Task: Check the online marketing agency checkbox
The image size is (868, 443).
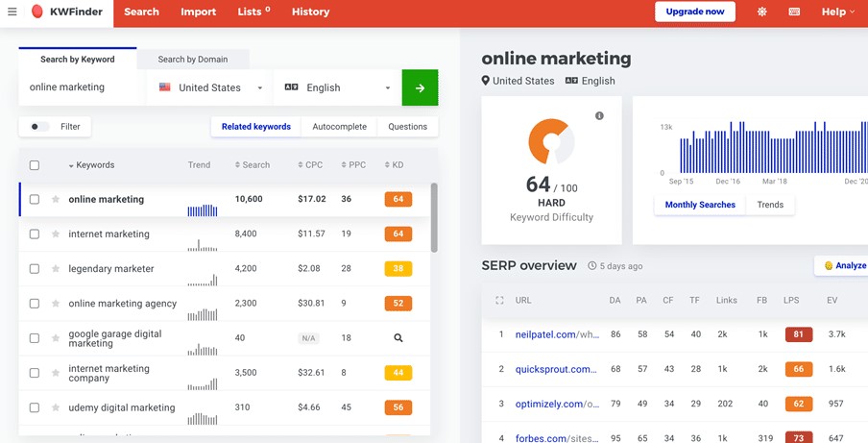Action: pyautogui.click(x=35, y=304)
